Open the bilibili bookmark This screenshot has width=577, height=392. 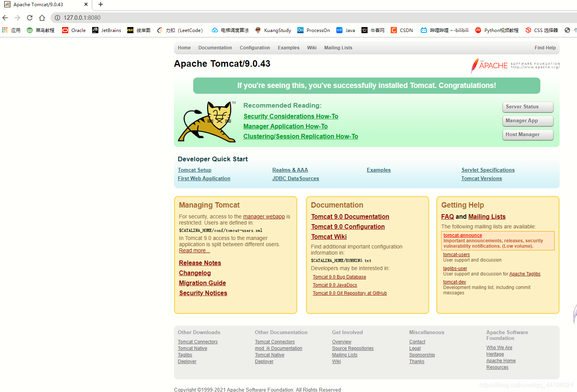pos(445,30)
